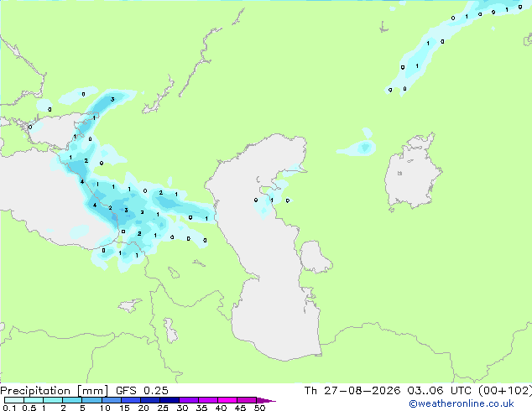Click the legend value label '50'
Screen dimensions: 532x411
pyautogui.click(x=259, y=408)
